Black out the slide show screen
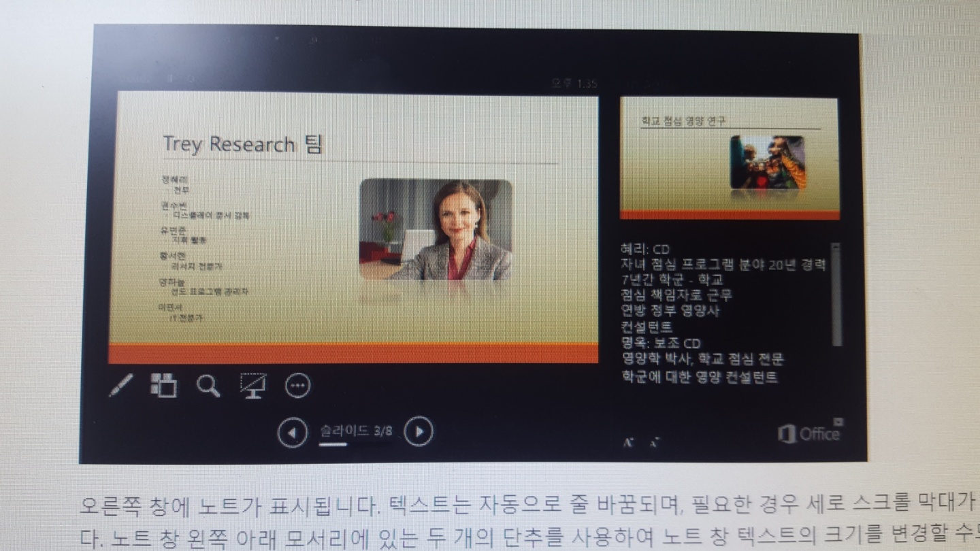 pyautogui.click(x=253, y=386)
